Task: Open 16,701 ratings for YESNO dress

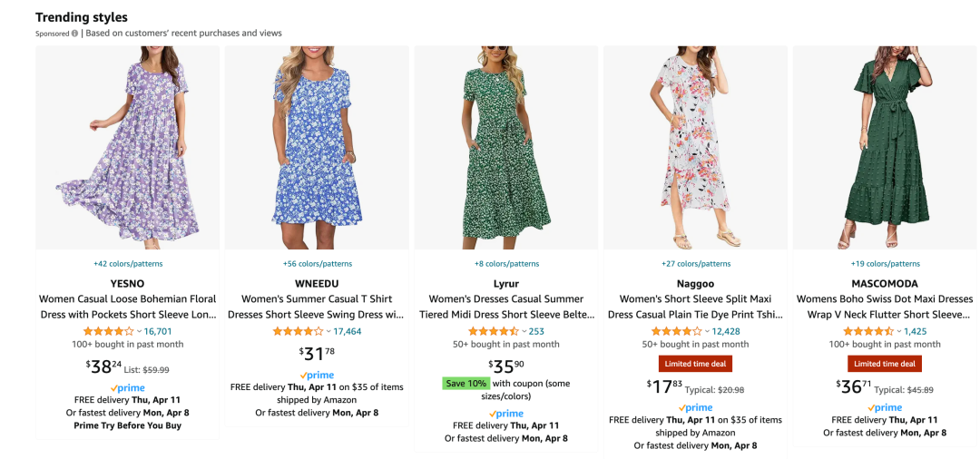Action: 158,332
